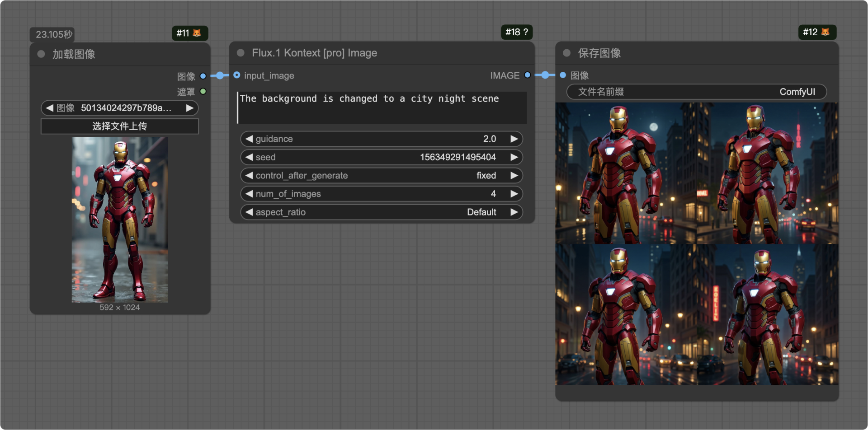
Task: Open the top-left generated image with moon
Action: 626,173
